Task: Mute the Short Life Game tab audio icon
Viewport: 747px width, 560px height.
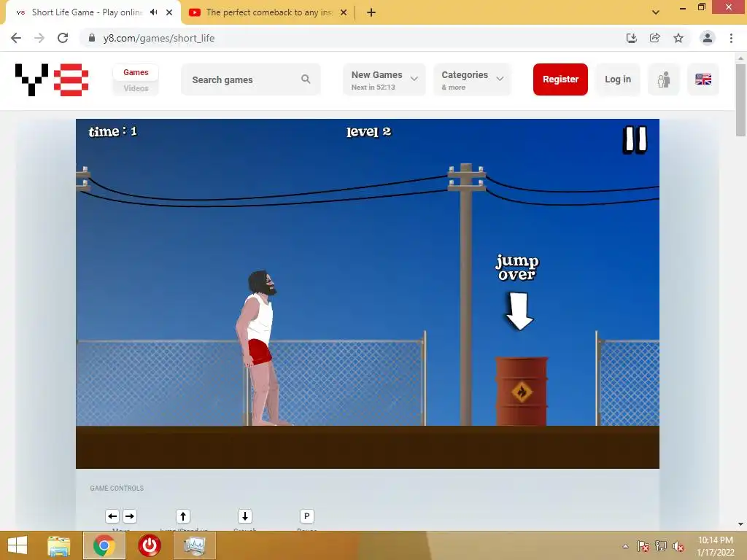Action: [x=153, y=12]
